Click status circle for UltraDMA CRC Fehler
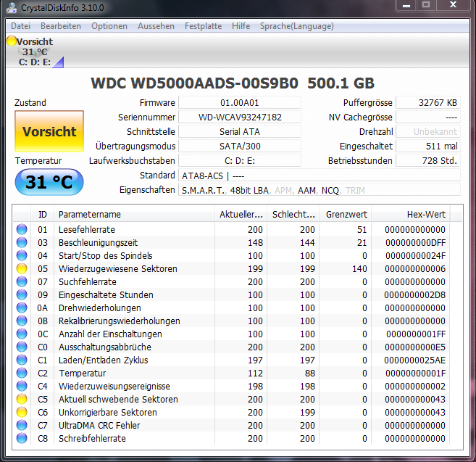Screen dimensions: 476x462 tap(22, 425)
